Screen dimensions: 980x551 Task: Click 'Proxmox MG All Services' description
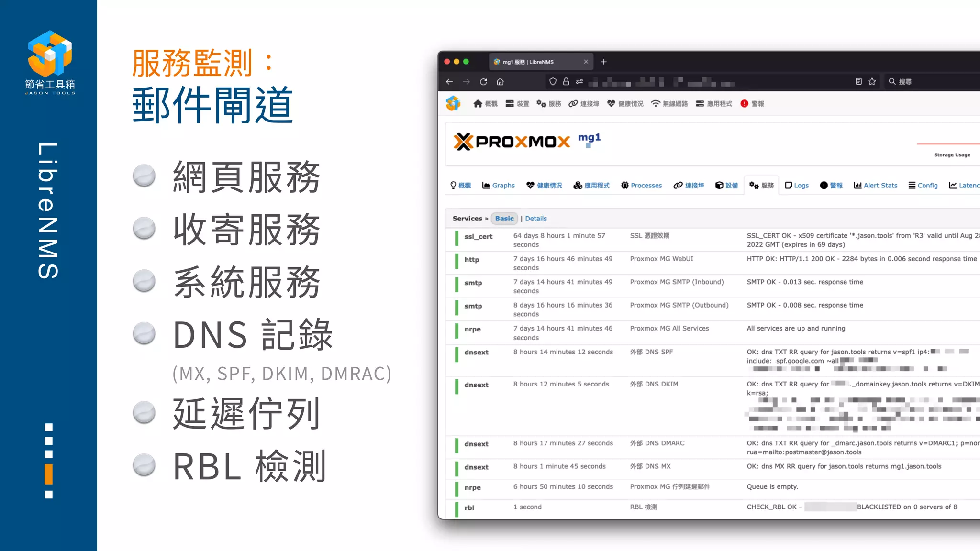pyautogui.click(x=669, y=328)
